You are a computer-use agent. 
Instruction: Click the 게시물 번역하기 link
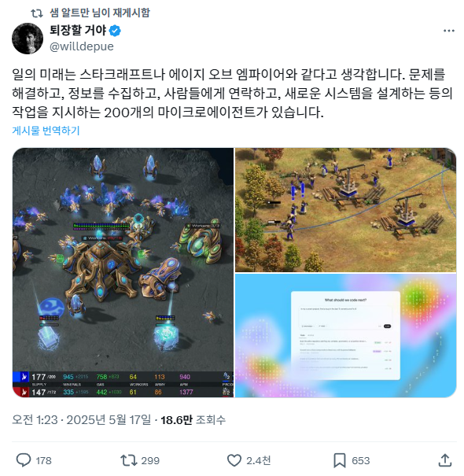46,131
